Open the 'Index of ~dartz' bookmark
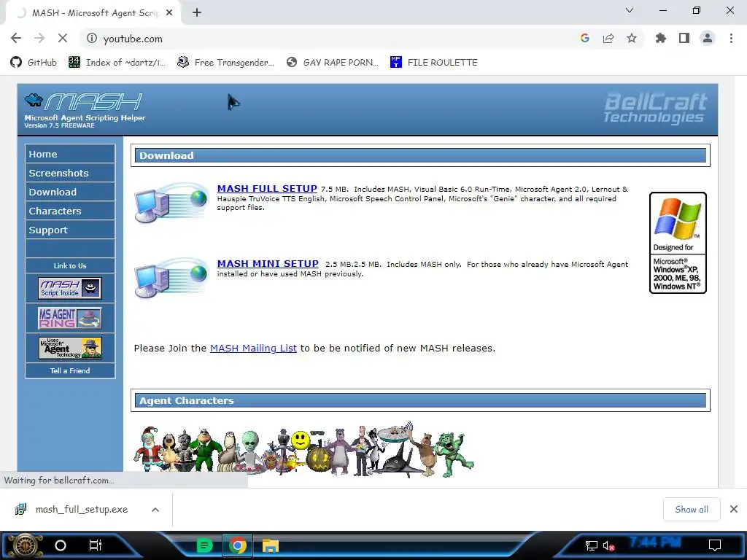 117,63
